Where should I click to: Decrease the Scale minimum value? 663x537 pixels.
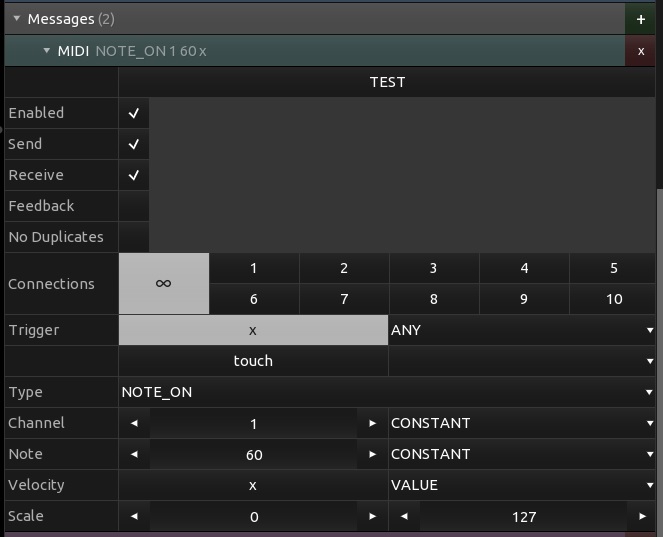[x=134, y=516]
